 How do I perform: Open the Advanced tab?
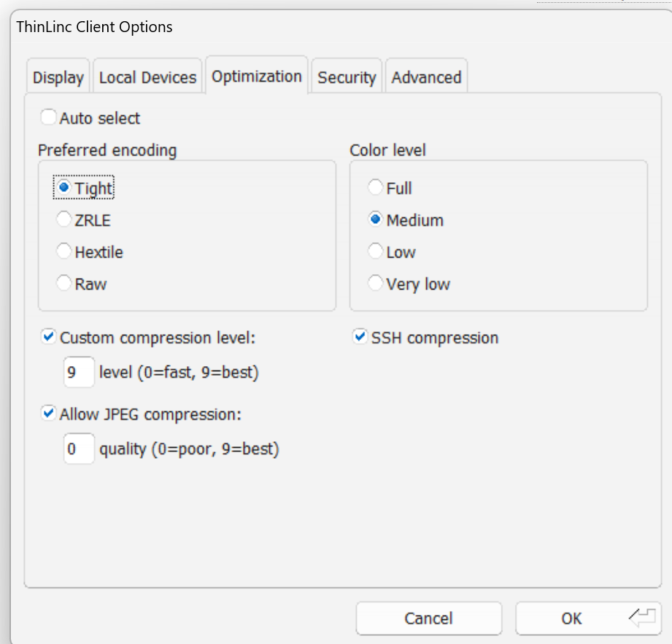click(426, 77)
